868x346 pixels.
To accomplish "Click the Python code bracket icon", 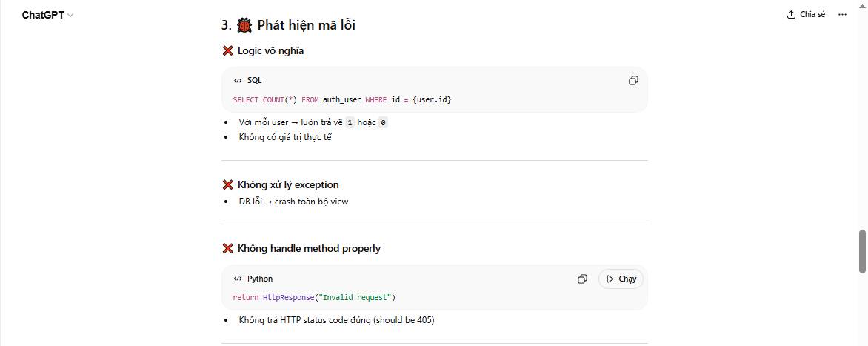I will pyautogui.click(x=238, y=279).
